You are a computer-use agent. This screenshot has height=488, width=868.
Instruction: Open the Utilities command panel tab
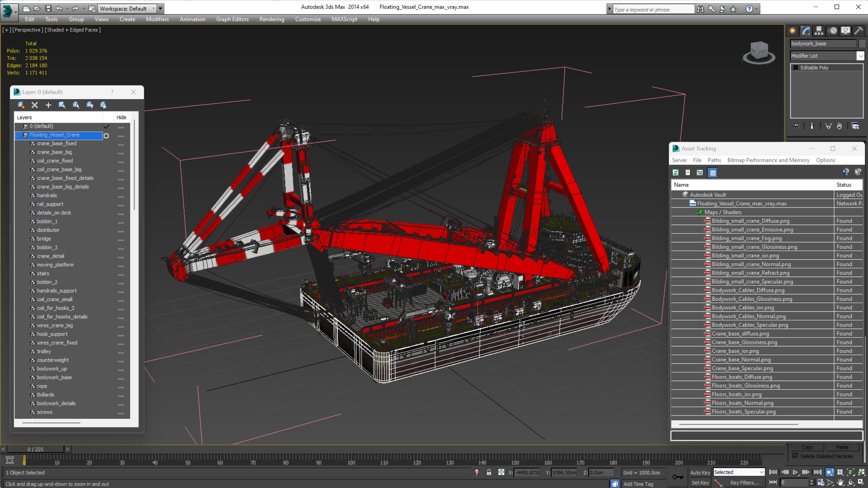click(859, 31)
